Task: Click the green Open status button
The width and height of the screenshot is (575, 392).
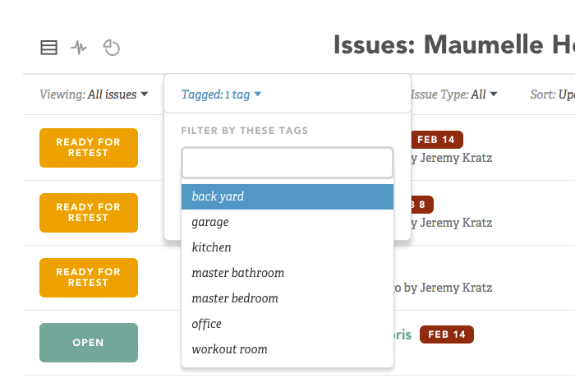Action: pos(89,343)
